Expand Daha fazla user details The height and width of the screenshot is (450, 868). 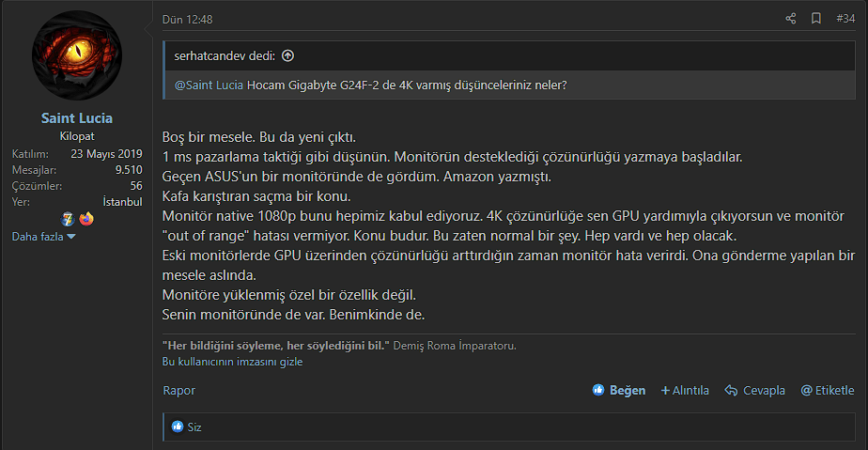tap(43, 237)
